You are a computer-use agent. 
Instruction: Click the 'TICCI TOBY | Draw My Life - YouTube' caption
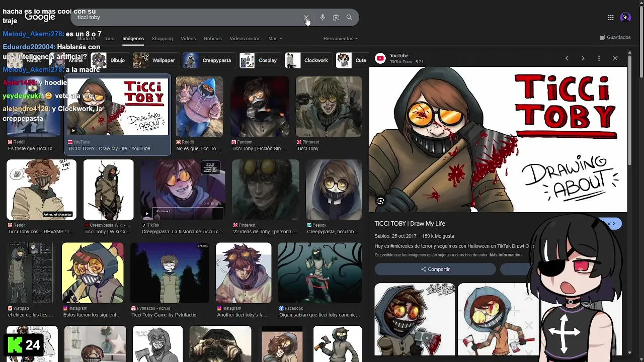[109, 149]
